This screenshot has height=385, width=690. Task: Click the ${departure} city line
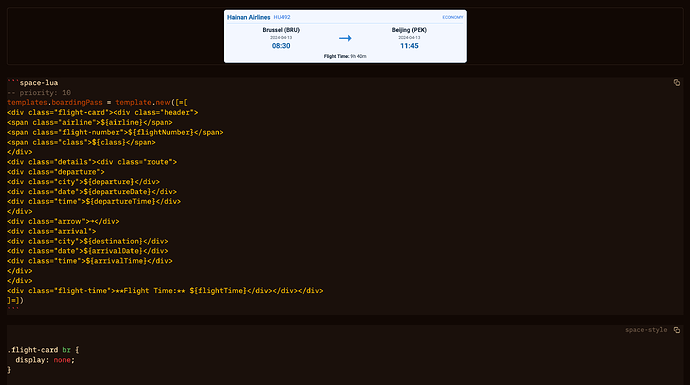click(84, 182)
